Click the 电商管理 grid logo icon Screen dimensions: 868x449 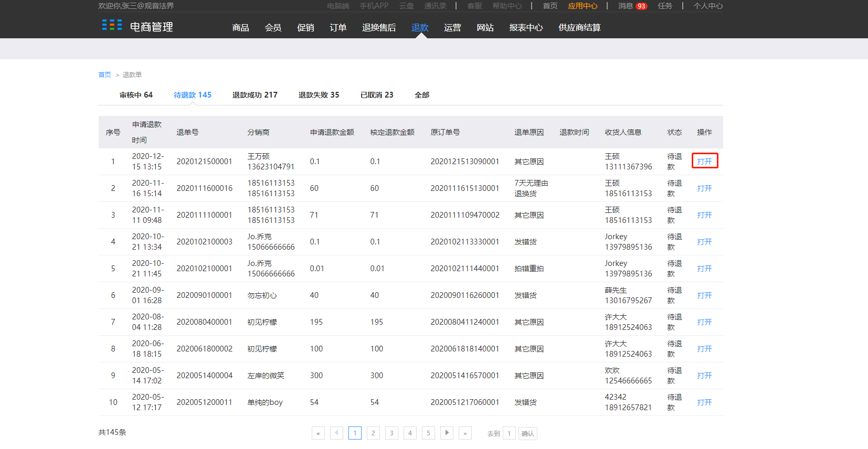112,25
